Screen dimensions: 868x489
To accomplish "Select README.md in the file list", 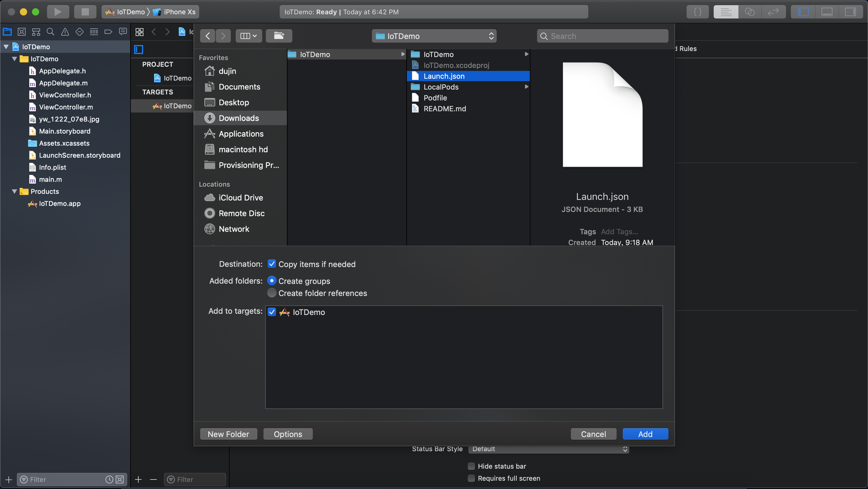I will [x=468, y=108].
